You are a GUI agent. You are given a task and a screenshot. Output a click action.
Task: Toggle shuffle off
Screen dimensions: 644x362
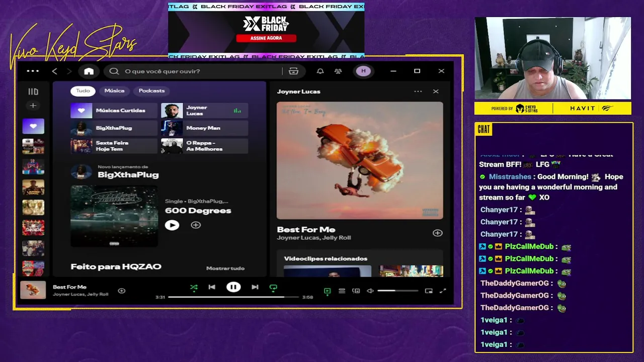tap(194, 288)
